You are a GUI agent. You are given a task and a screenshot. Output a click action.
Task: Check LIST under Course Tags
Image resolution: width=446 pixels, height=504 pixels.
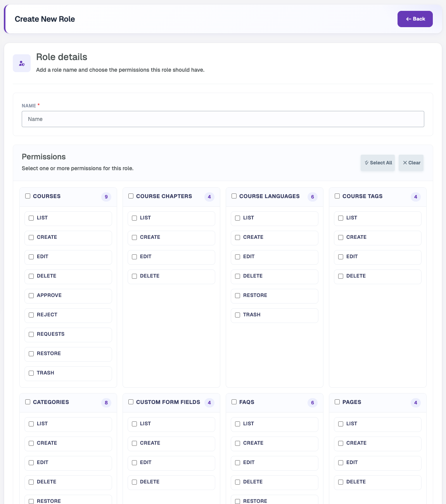click(341, 218)
